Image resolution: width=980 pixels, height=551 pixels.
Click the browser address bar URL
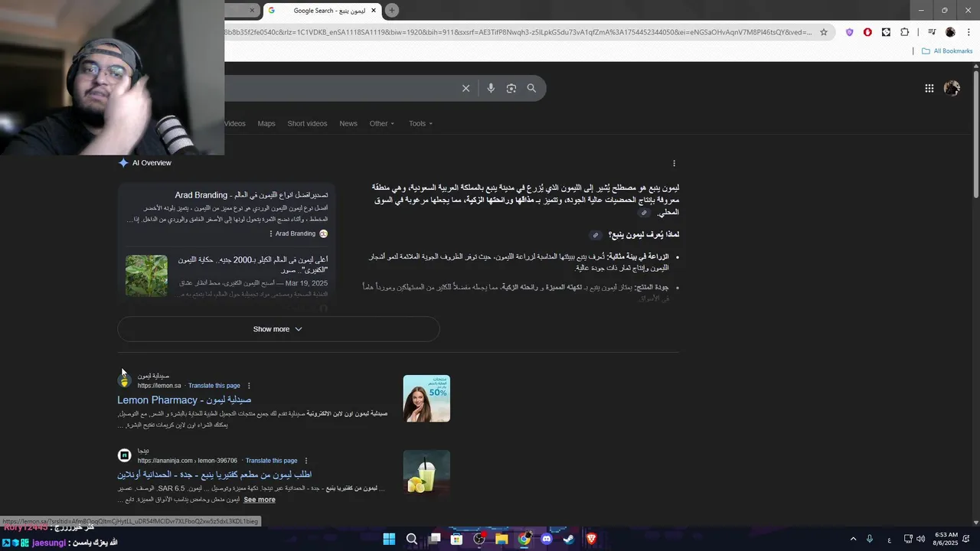(518, 32)
